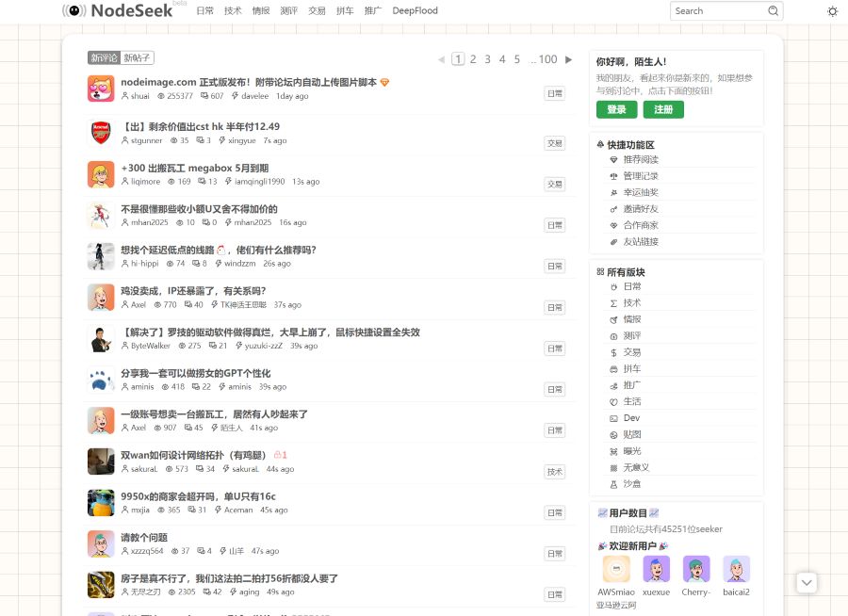Viewport: 848px width, 616px height.
Task: Click the 交易 tag on the megabox post
Action: [555, 184]
